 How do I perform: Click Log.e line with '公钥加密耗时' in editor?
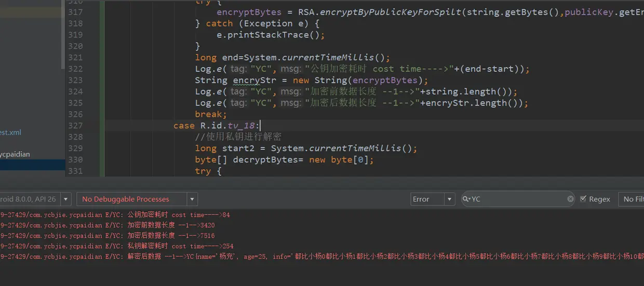(x=362, y=69)
